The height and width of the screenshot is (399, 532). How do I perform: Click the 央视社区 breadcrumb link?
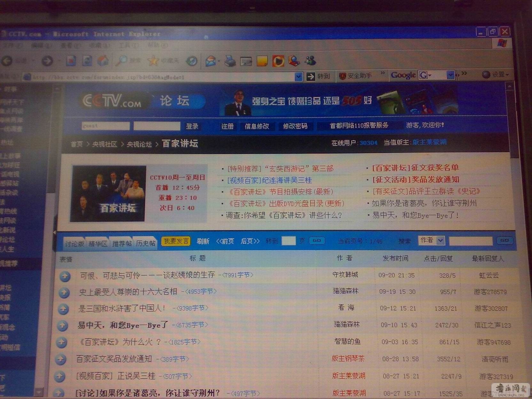pyautogui.click(x=105, y=144)
